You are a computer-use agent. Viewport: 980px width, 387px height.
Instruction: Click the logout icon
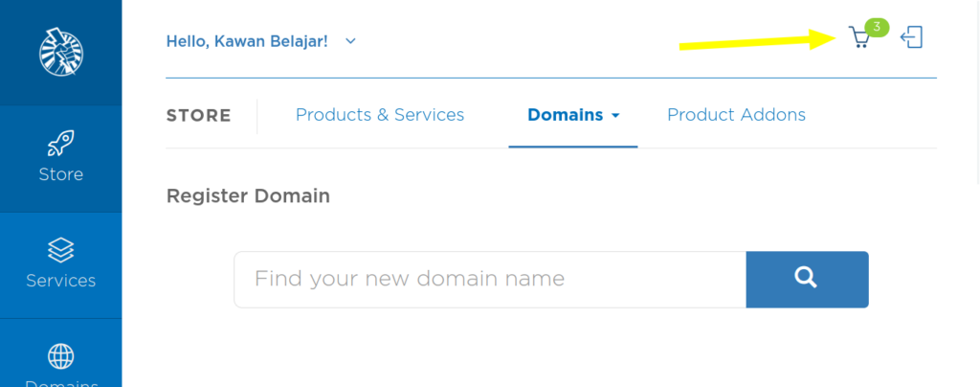(x=912, y=38)
